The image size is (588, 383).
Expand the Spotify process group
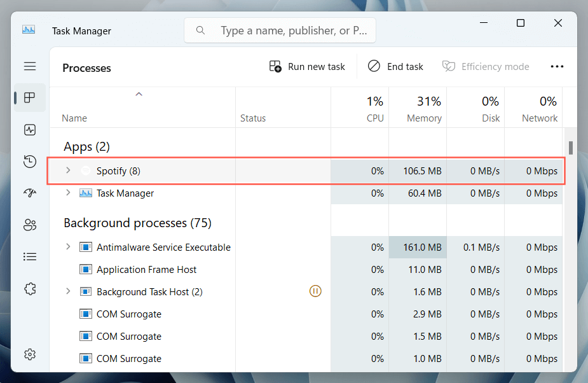(68, 171)
